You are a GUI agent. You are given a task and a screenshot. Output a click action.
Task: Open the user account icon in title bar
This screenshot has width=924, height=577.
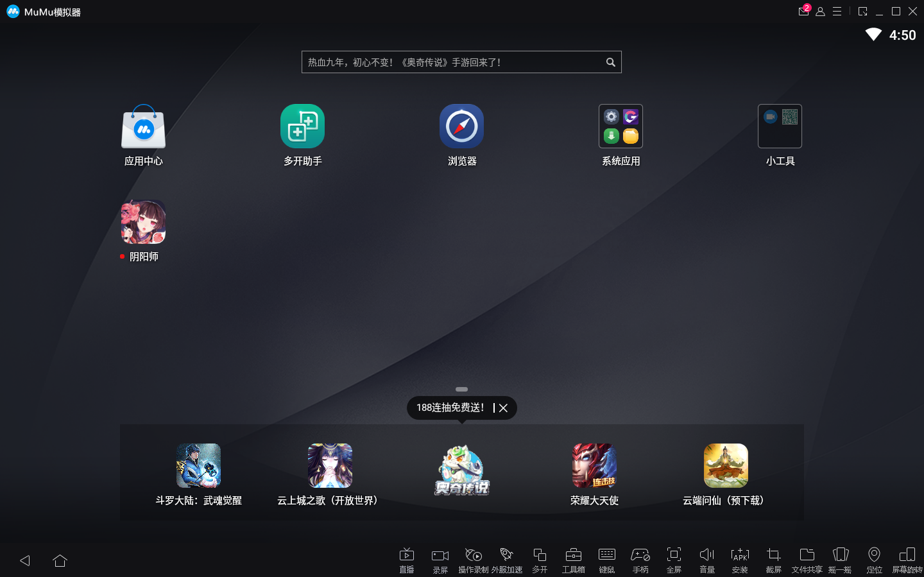coord(820,12)
